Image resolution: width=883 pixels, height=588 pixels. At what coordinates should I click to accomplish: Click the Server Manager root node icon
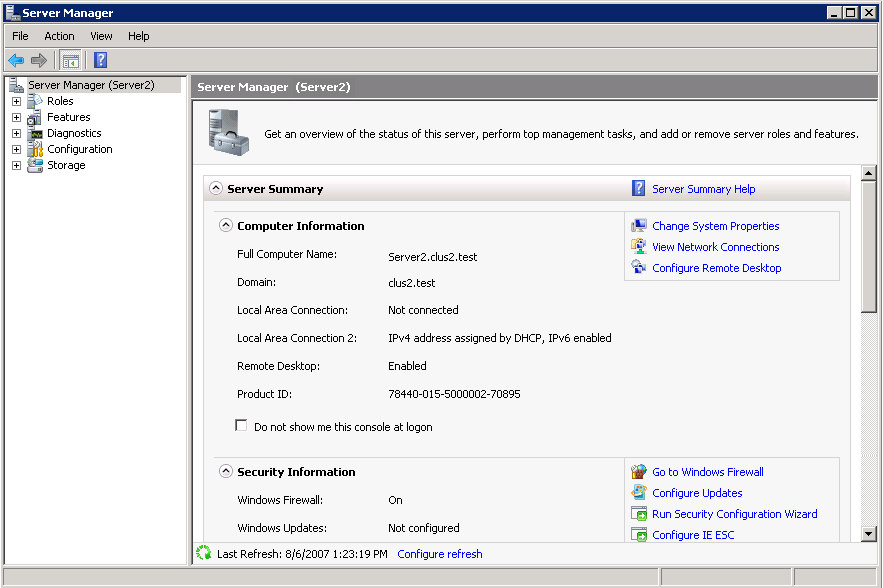(x=16, y=85)
